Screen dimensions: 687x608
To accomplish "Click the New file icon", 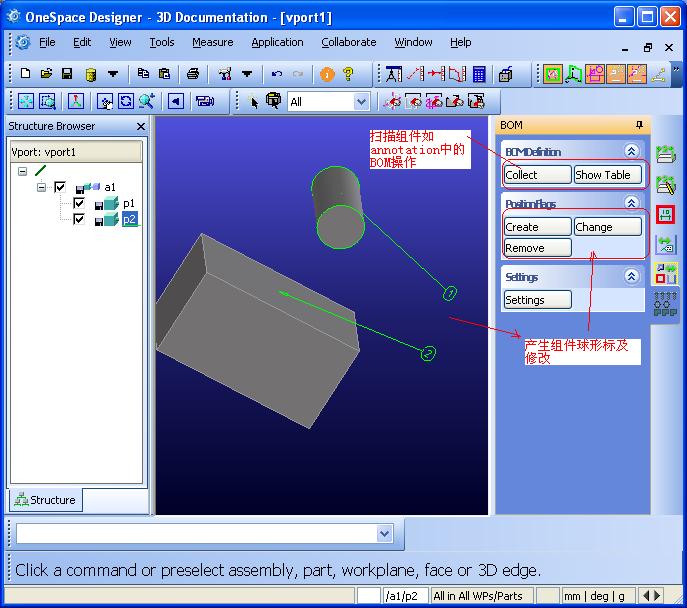I will 25,74.
